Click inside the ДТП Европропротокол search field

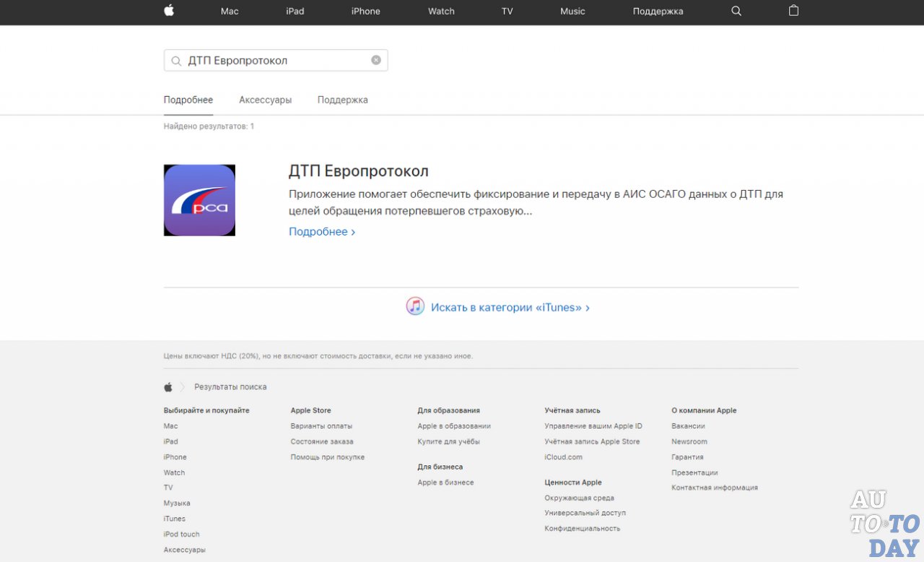[x=274, y=60]
